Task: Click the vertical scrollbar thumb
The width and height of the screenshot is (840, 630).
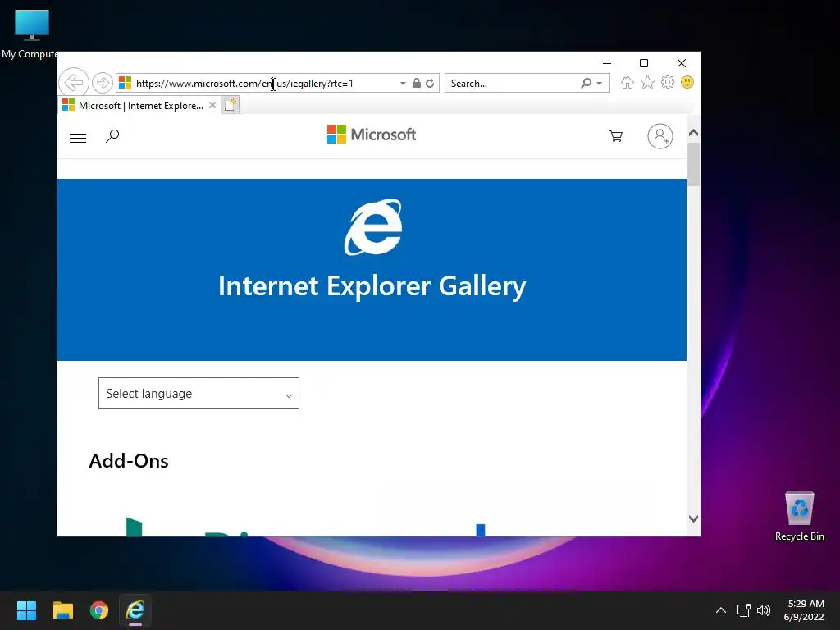Action: 693,164
